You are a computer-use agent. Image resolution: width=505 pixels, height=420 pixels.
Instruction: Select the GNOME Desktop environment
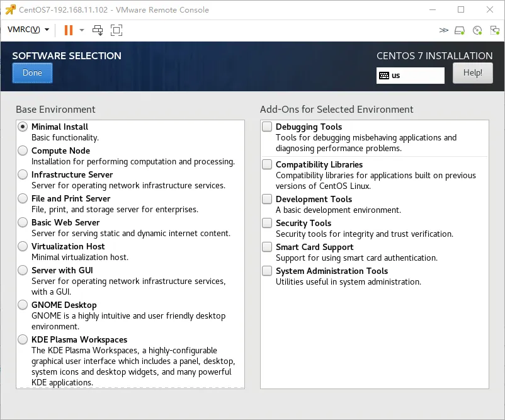[23, 305]
